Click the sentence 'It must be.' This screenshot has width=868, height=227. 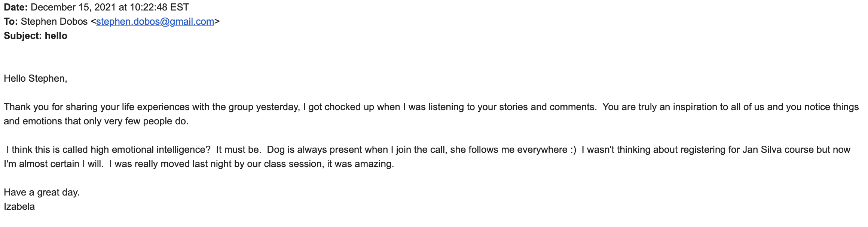pos(239,149)
